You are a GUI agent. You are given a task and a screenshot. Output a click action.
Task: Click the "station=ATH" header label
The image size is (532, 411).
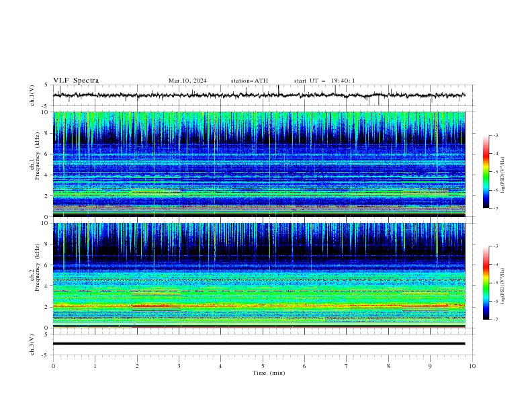click(x=249, y=81)
